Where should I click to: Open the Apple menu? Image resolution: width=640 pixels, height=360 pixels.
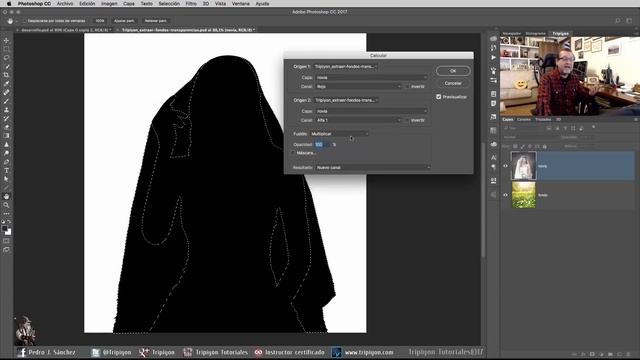point(9,4)
